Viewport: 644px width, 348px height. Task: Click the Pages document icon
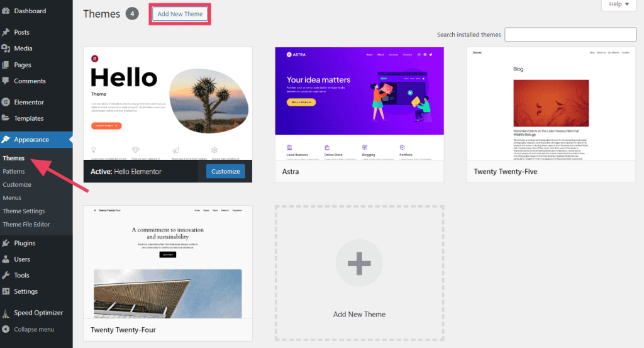click(6, 65)
